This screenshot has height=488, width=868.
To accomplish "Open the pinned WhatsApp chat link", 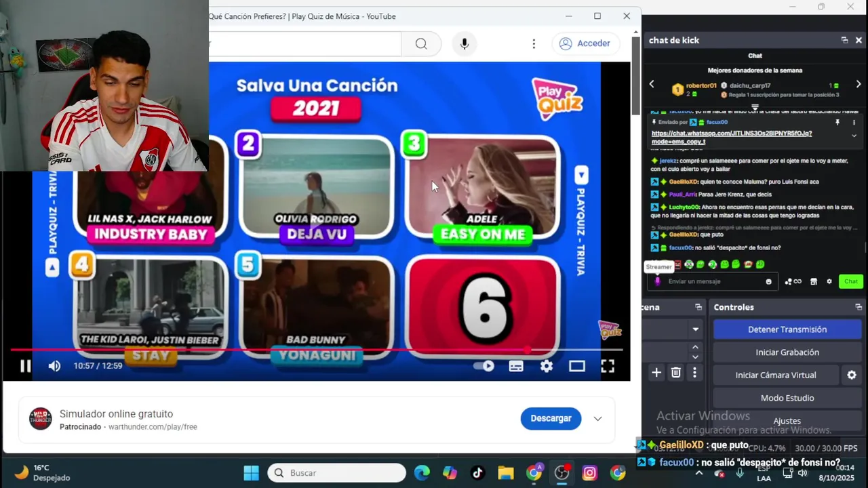I will 731,138.
